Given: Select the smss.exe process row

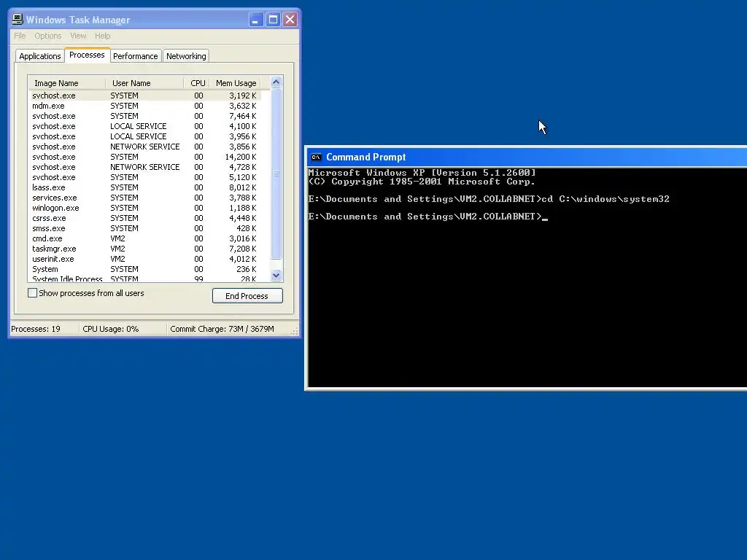Looking at the screenshot, I should pos(145,228).
